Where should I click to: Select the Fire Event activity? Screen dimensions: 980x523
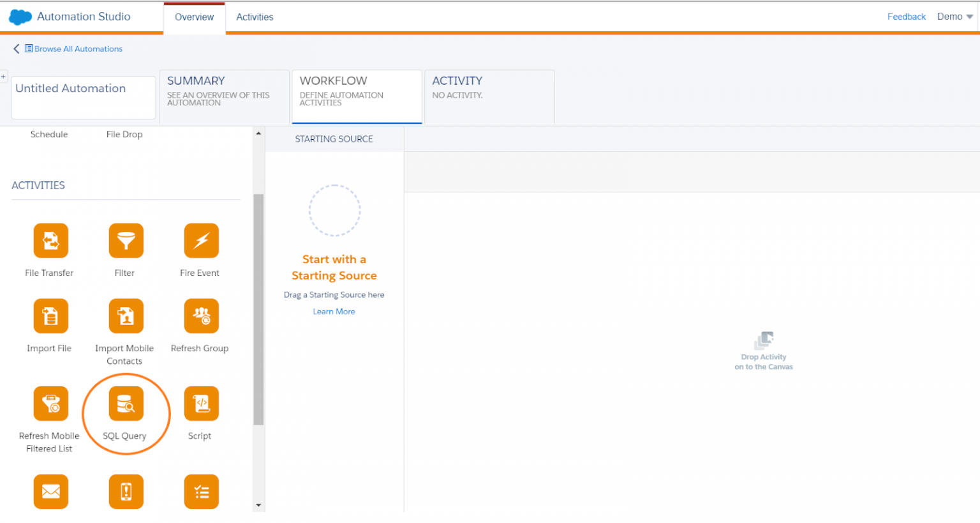tap(200, 241)
